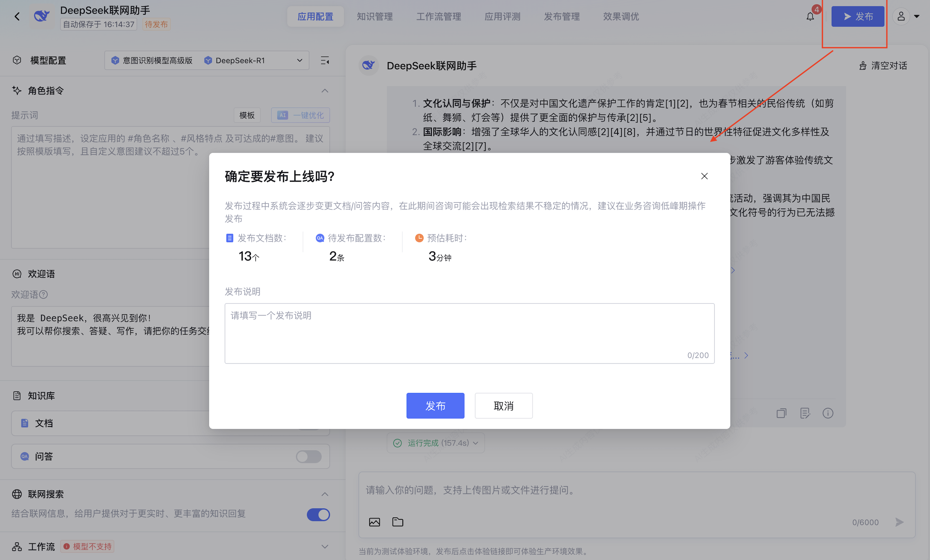Click the 清空对话 clear conversation button

(x=883, y=66)
